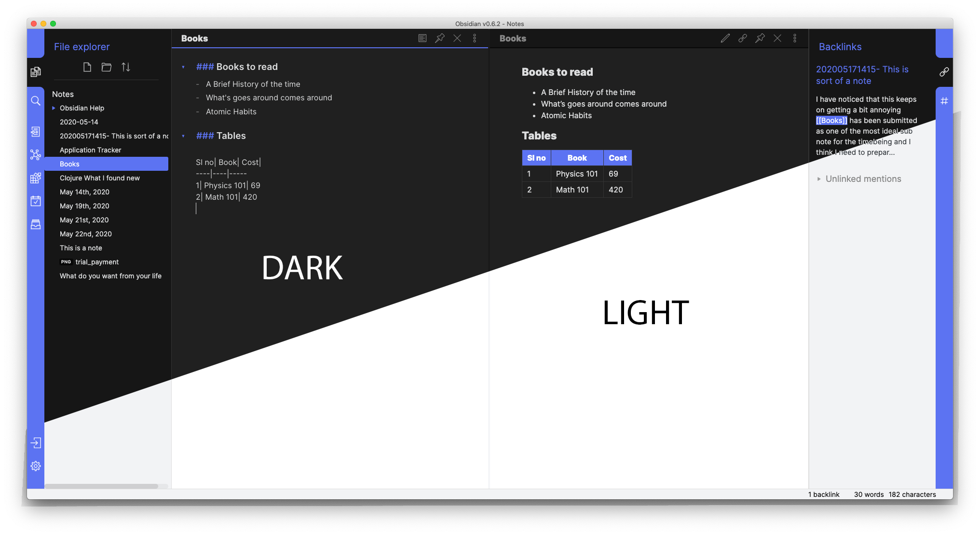
Task: Click the tag pane hash icon
Action: click(x=944, y=101)
